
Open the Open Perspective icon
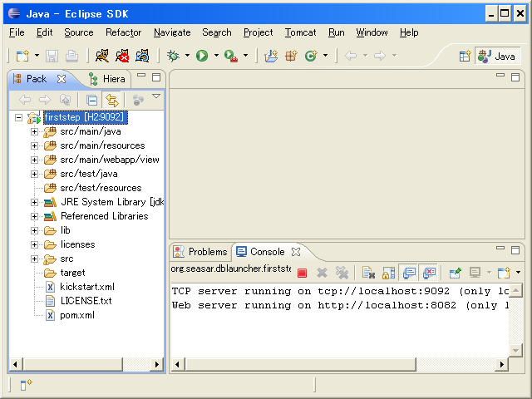coord(465,56)
